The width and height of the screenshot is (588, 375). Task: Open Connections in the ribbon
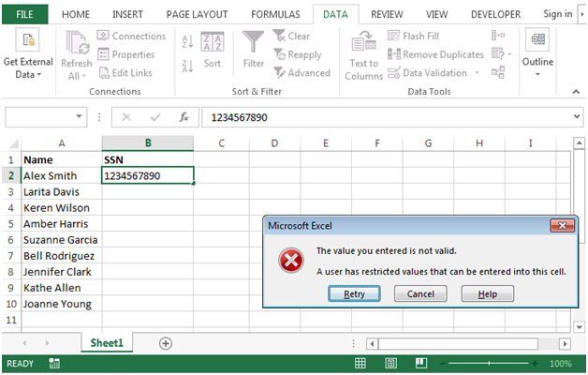click(x=131, y=36)
